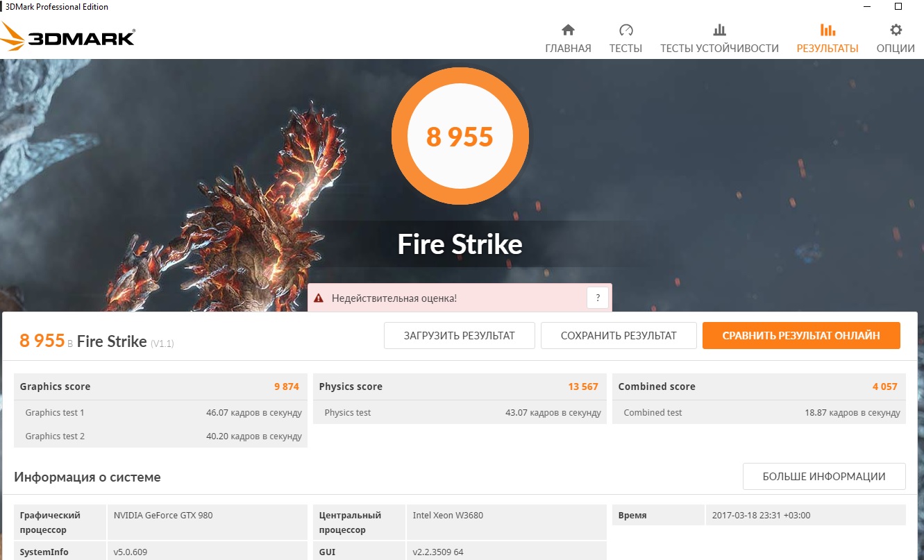Select the 13 567 physics score value
The width and height of the screenshot is (924, 560).
583,387
